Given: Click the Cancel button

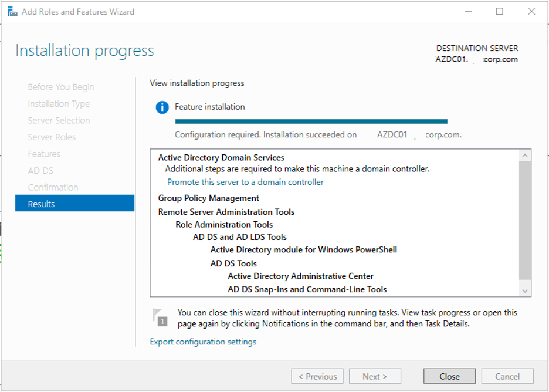Looking at the screenshot, I should [x=507, y=376].
